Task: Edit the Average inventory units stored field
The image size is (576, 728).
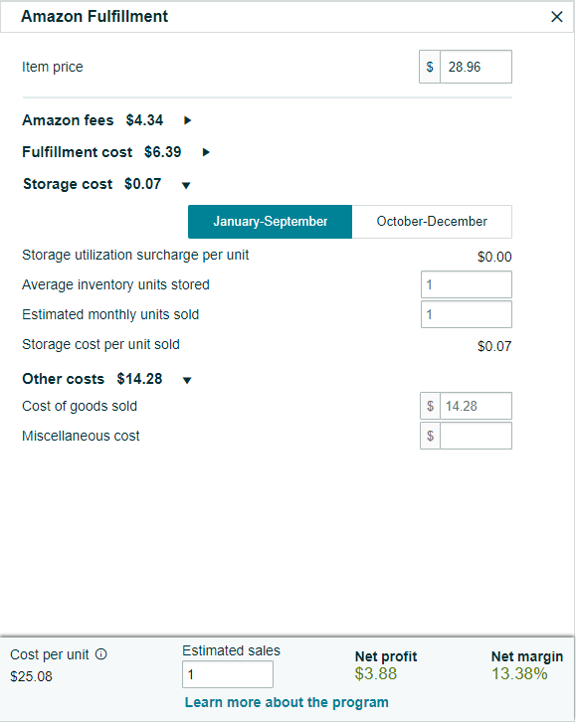Action: (467, 284)
